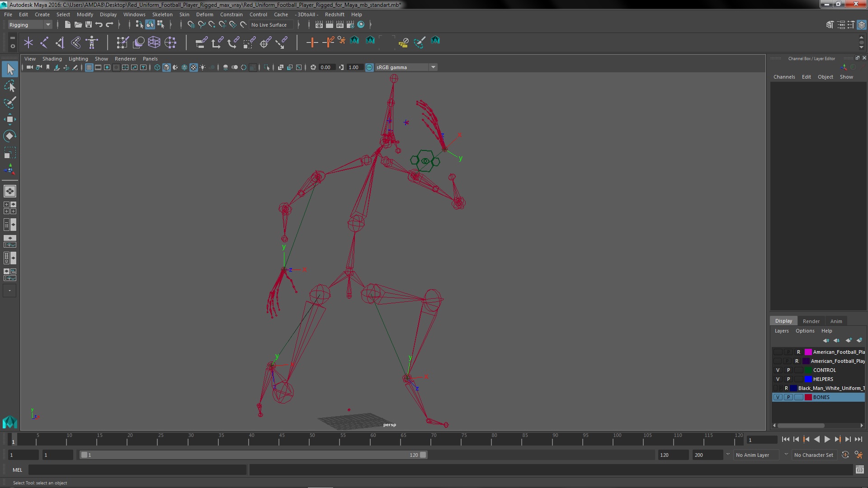
Task: Activate the Create Joint tool on the shelf
Action: coord(44,42)
